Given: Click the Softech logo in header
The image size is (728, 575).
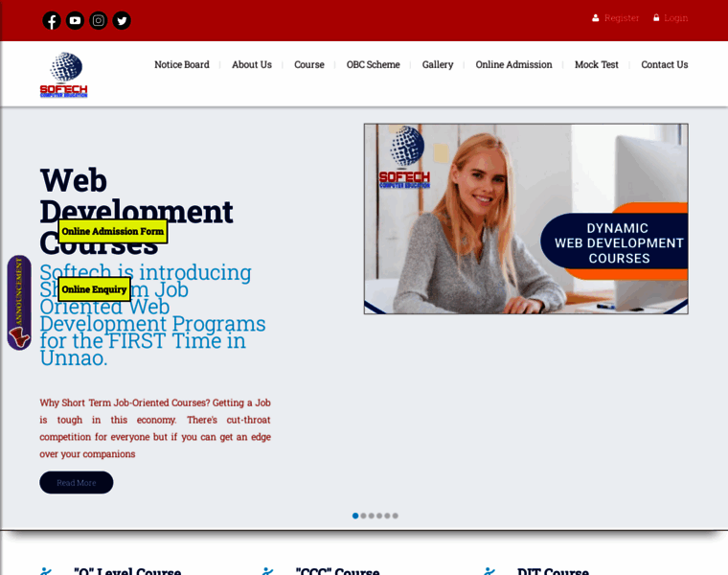Looking at the screenshot, I should click(63, 75).
